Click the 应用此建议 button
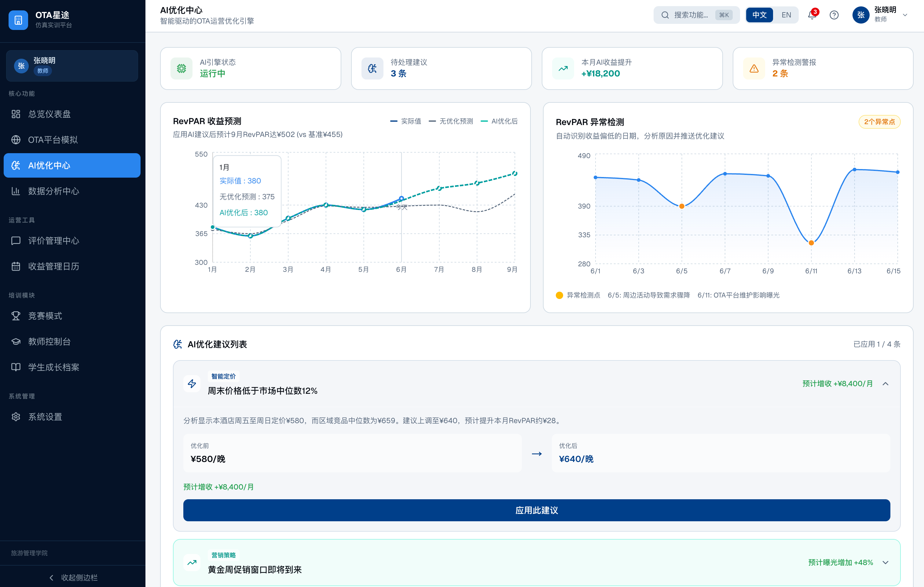The height and width of the screenshot is (587, 924). 537,510
